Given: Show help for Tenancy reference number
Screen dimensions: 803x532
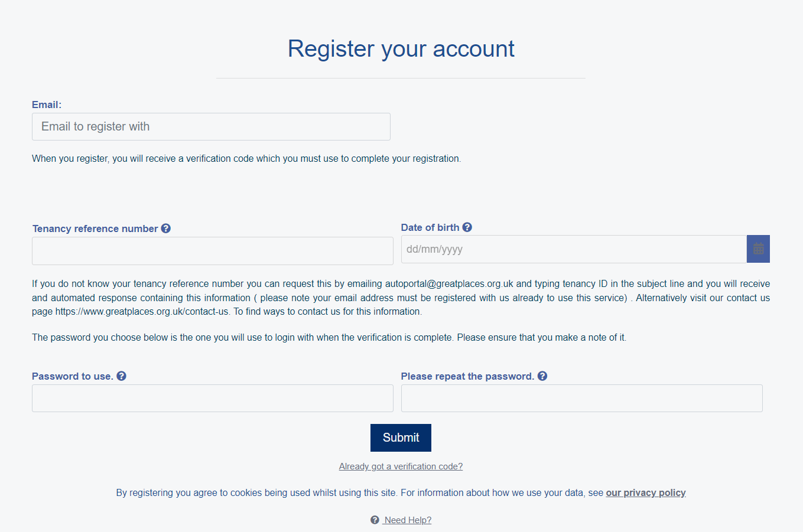Looking at the screenshot, I should [166, 229].
